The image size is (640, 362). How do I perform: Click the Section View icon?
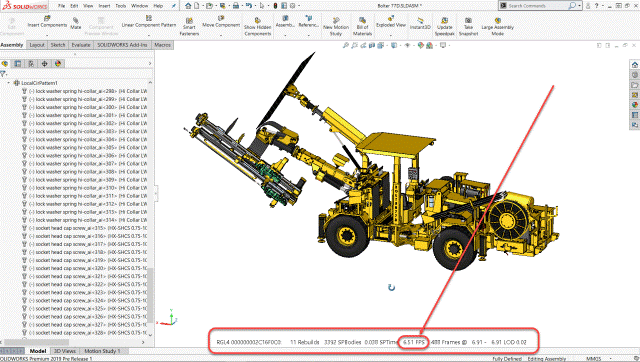[x=372, y=45]
